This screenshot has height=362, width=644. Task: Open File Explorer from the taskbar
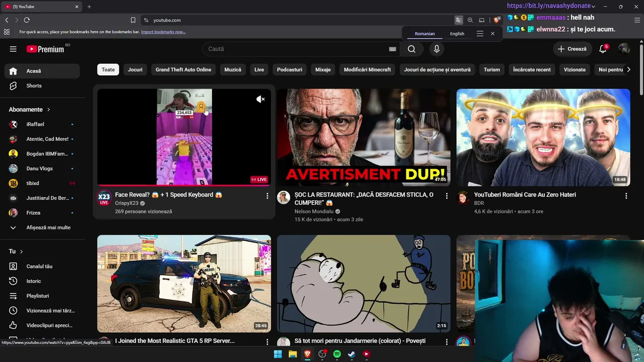coord(292,354)
